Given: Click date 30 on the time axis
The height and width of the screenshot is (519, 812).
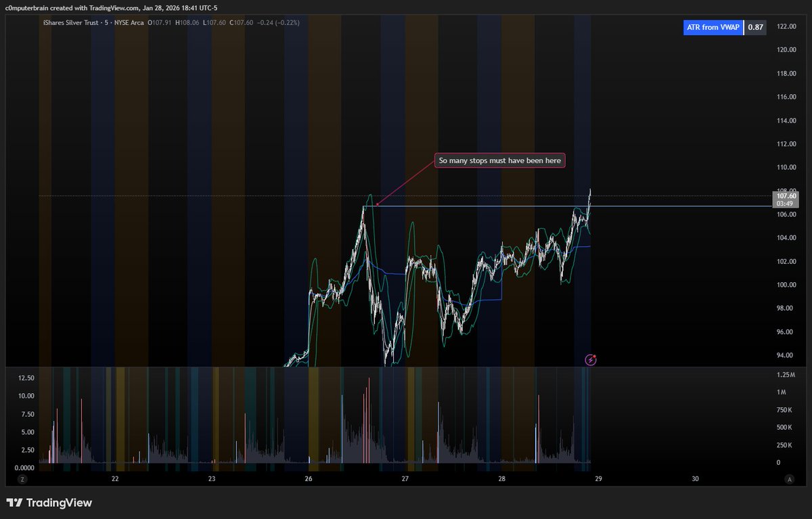Looking at the screenshot, I should click(696, 479).
